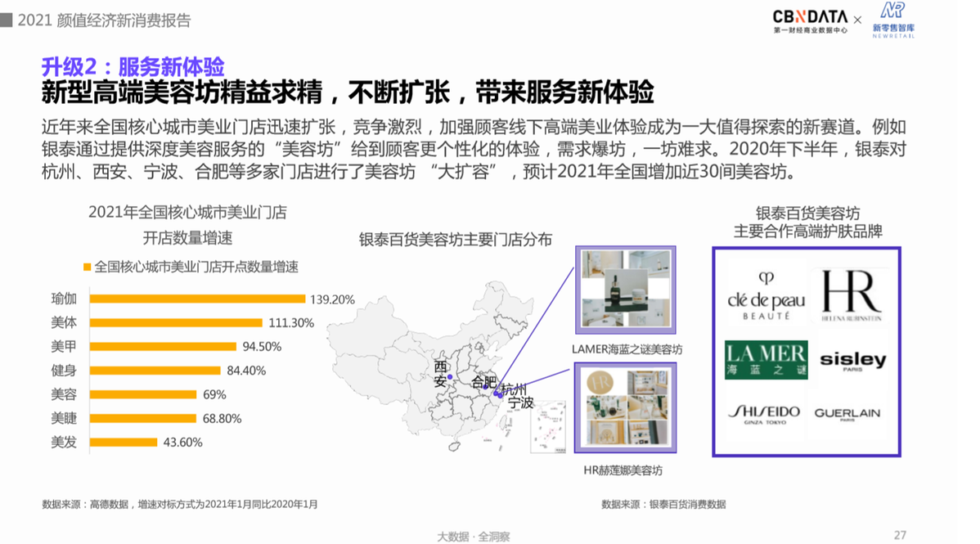Click the category label 美睫
Image resolution: width=980 pixels, height=544 pixels.
point(64,418)
